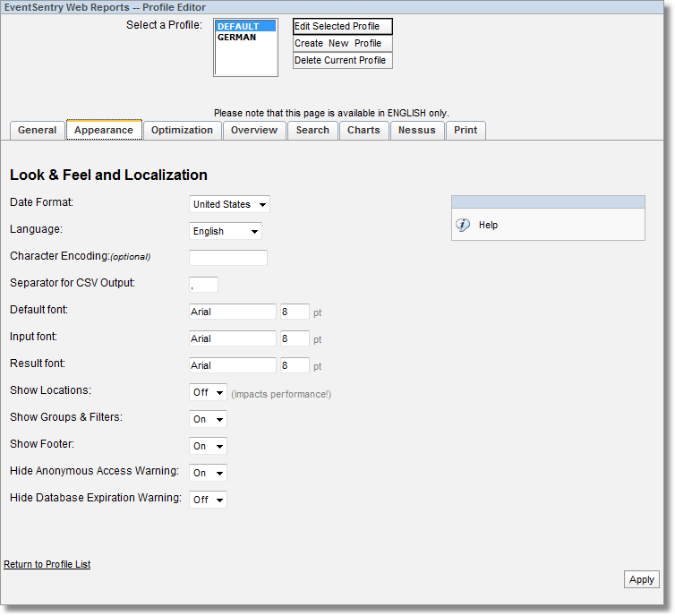The width and height of the screenshot is (675, 616).
Task: Click the Default font size field
Action: point(295,312)
